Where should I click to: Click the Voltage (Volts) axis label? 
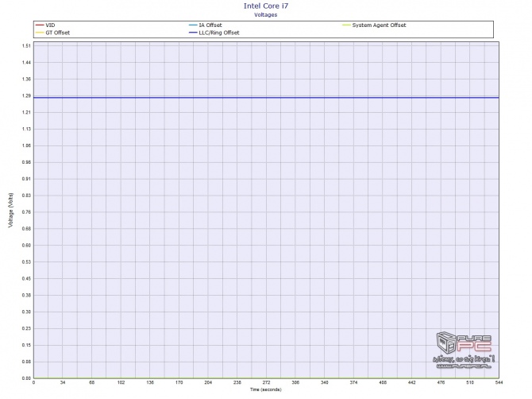coord(11,210)
